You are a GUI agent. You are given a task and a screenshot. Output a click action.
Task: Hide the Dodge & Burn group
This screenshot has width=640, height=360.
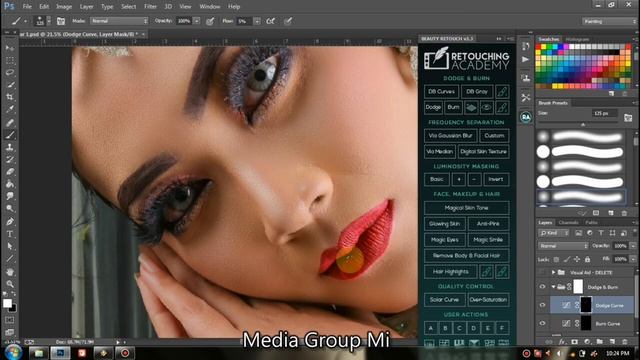542,287
